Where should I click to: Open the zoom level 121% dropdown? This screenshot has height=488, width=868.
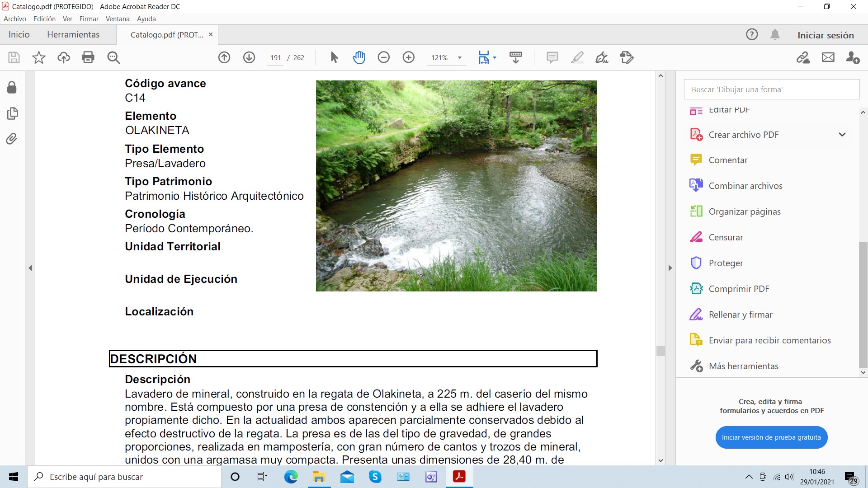460,58
